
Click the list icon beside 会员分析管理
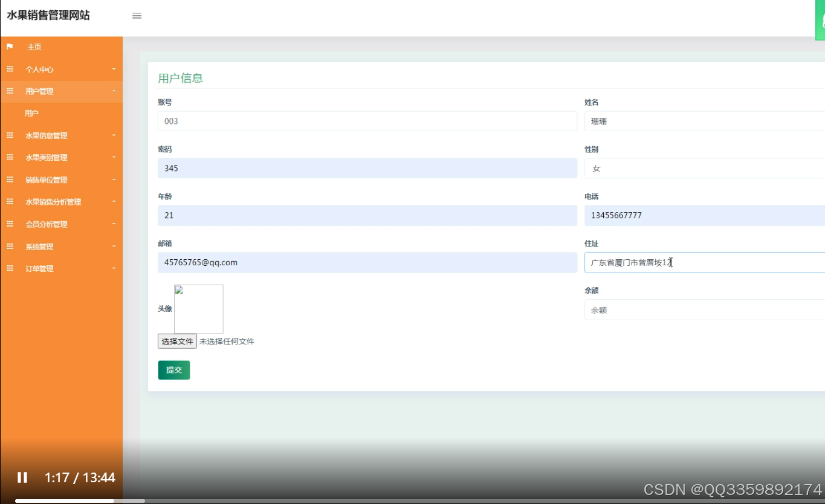pyautogui.click(x=10, y=224)
